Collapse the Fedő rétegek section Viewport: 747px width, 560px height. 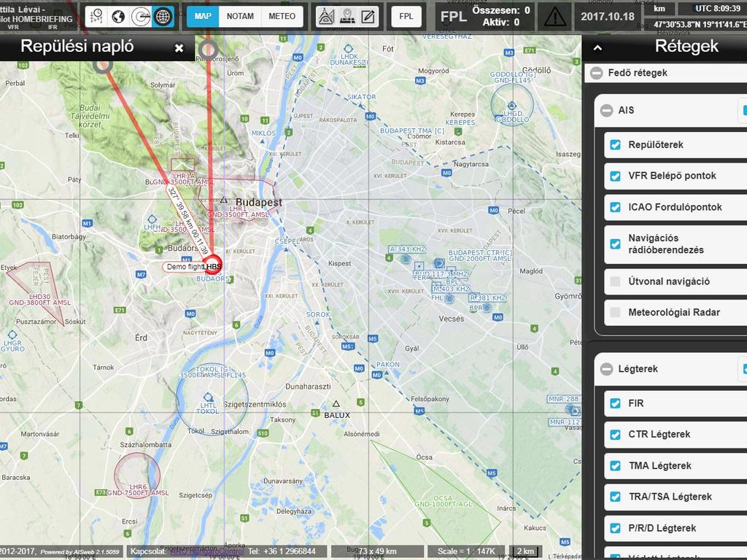[597, 73]
